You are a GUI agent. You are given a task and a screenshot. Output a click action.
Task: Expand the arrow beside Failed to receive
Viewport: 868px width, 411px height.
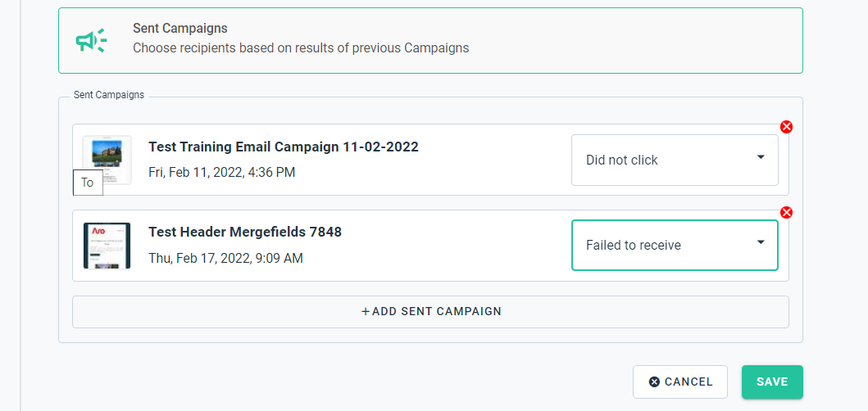pos(761,242)
